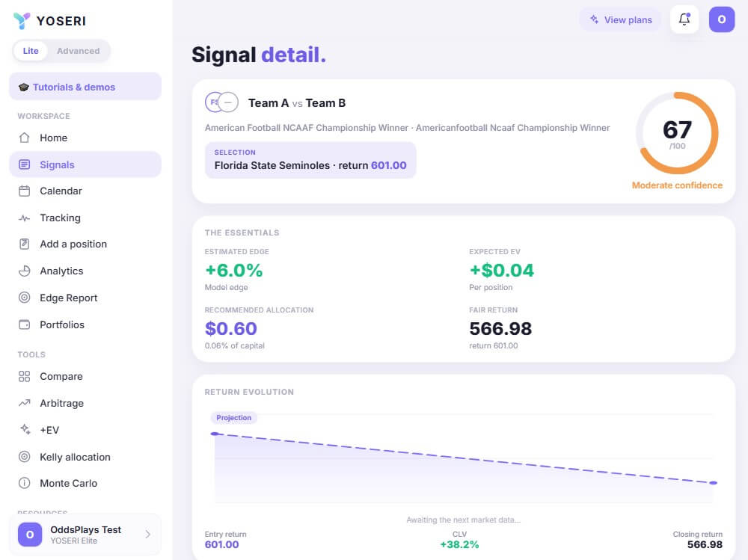Click the YOSERI logo icon
The width and height of the screenshot is (748, 560).
pyautogui.click(x=22, y=20)
